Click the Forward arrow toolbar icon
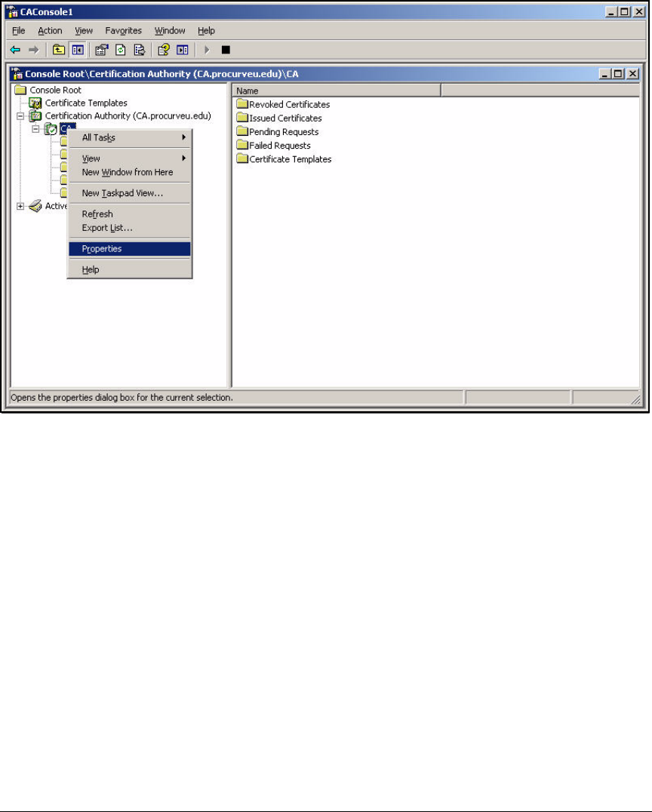The width and height of the screenshot is (652, 812). point(34,50)
